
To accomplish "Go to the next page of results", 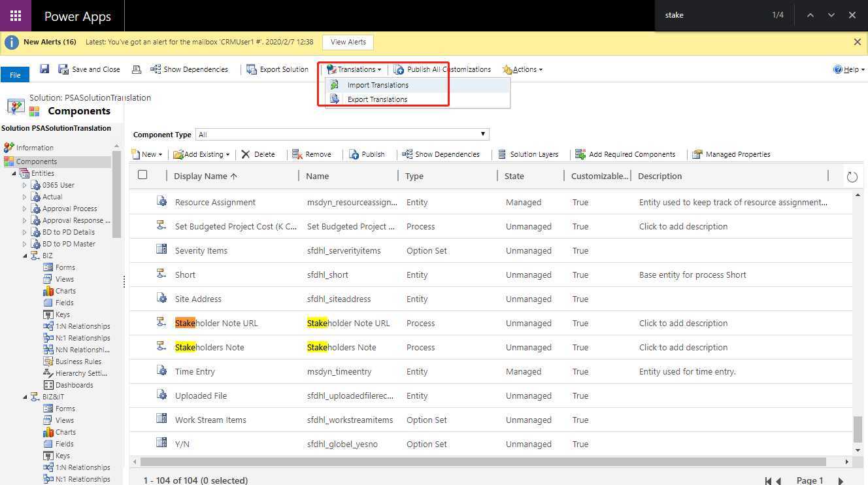I will point(841,481).
